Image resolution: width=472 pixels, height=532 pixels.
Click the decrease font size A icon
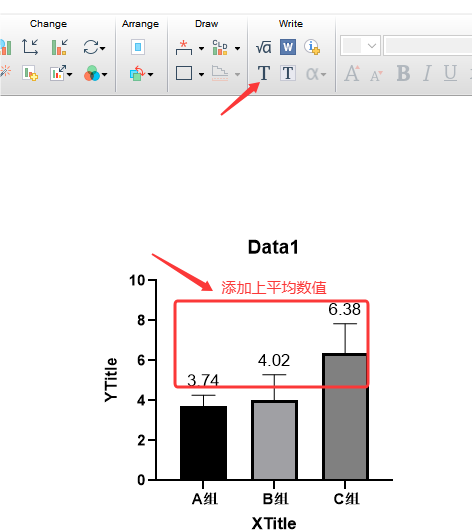pos(376,75)
